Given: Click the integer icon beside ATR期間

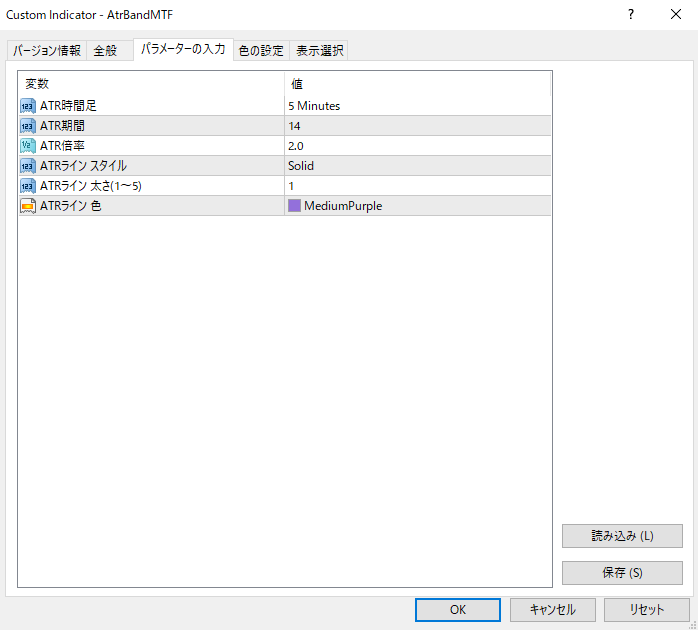Looking at the screenshot, I should click(x=28, y=126).
